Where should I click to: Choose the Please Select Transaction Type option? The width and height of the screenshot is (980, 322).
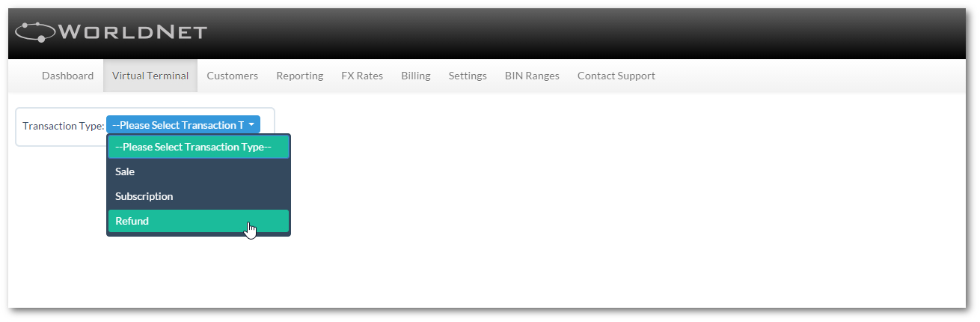(198, 147)
